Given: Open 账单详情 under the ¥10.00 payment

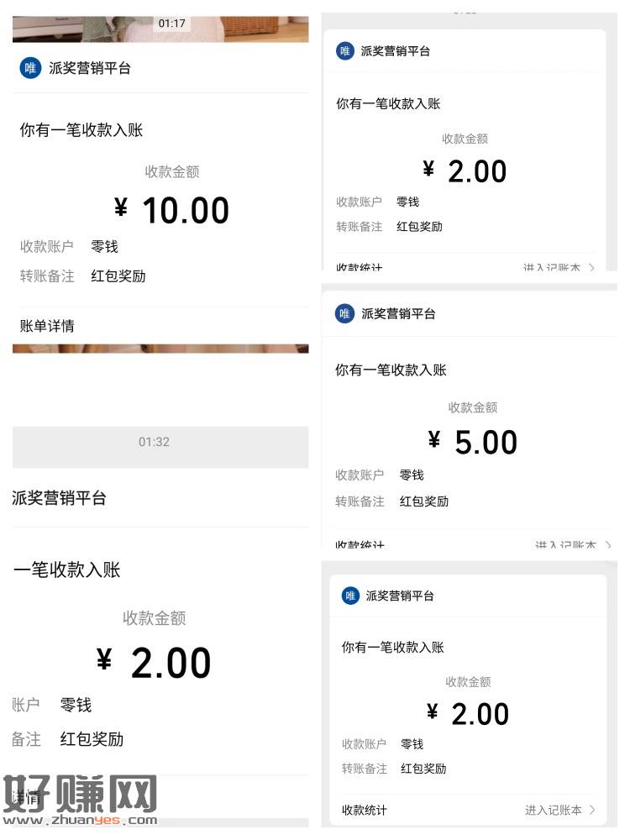Looking at the screenshot, I should [x=47, y=326].
